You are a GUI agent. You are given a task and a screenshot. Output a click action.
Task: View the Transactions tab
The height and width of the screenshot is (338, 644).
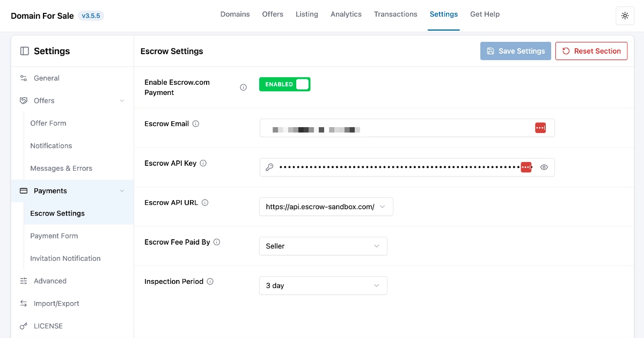(396, 14)
